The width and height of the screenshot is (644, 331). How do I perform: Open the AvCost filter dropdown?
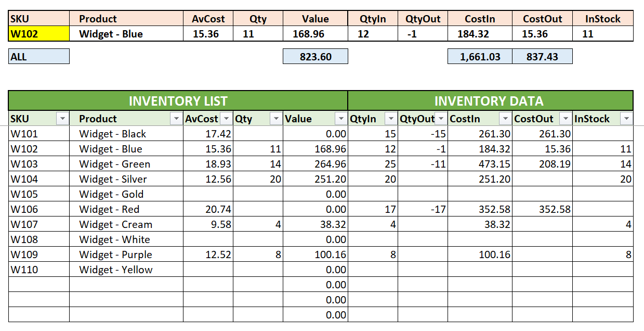click(226, 119)
